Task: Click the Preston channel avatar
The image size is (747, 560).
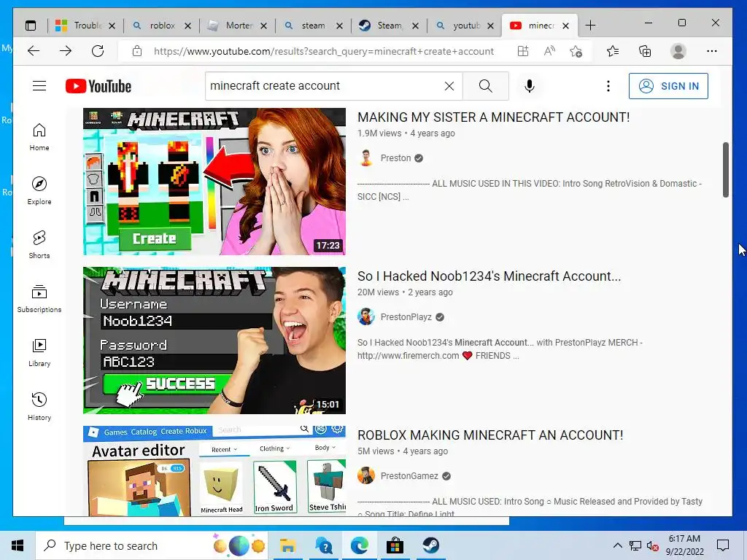Action: tap(366, 158)
